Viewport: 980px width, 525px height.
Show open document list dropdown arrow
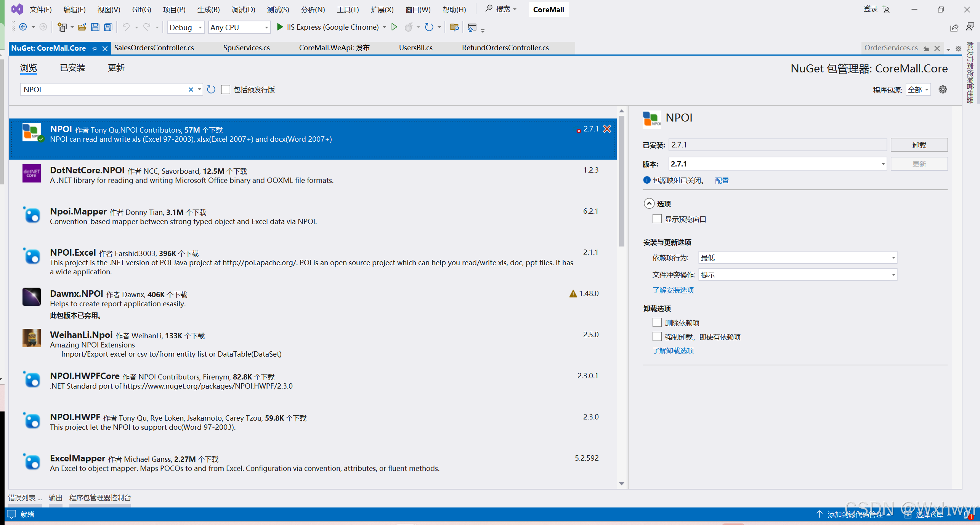948,49
